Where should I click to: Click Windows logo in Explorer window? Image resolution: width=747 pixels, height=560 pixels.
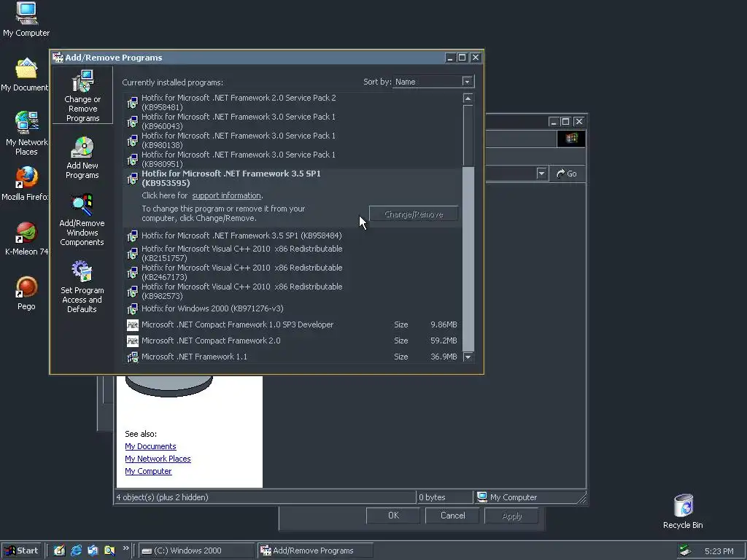coord(571,139)
